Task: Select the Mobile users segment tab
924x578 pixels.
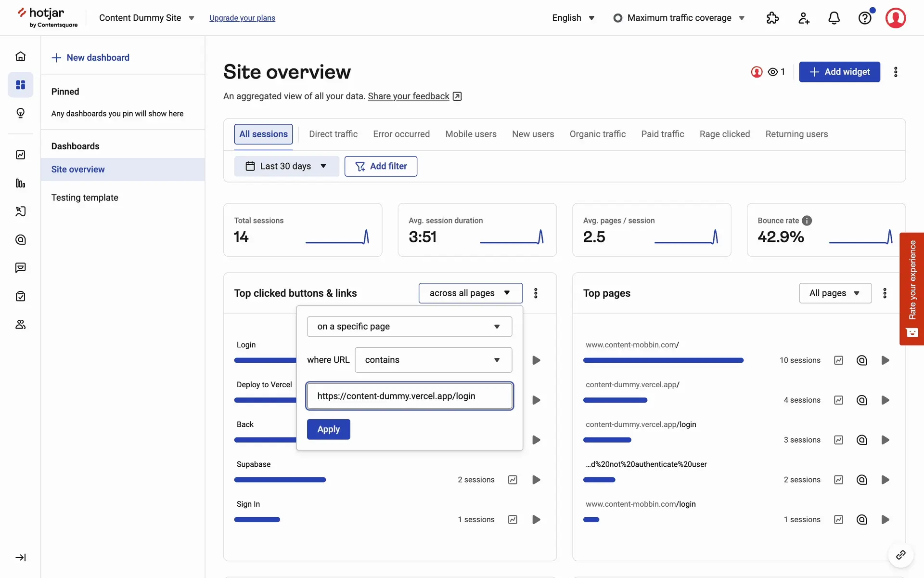Action: [x=470, y=134]
